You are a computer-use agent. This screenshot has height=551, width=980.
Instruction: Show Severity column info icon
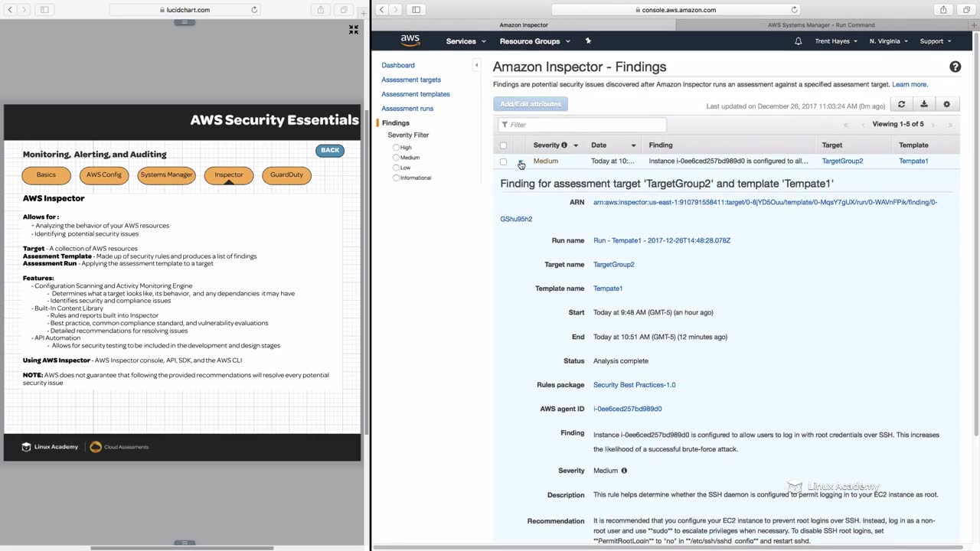[564, 145]
